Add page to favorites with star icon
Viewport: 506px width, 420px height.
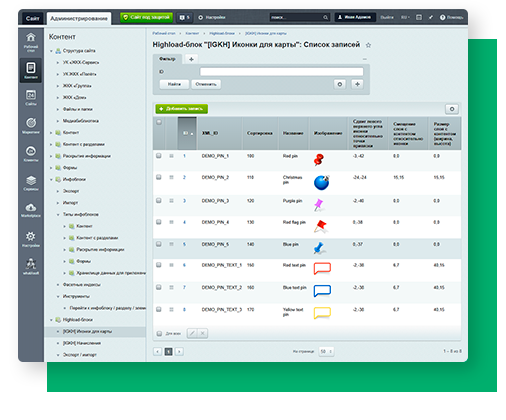pyautogui.click(x=368, y=45)
